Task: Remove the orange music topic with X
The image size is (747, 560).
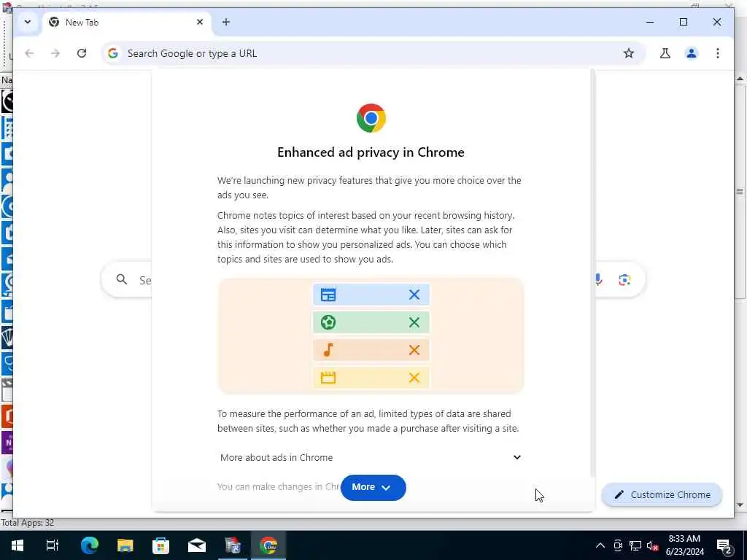Action: click(414, 350)
